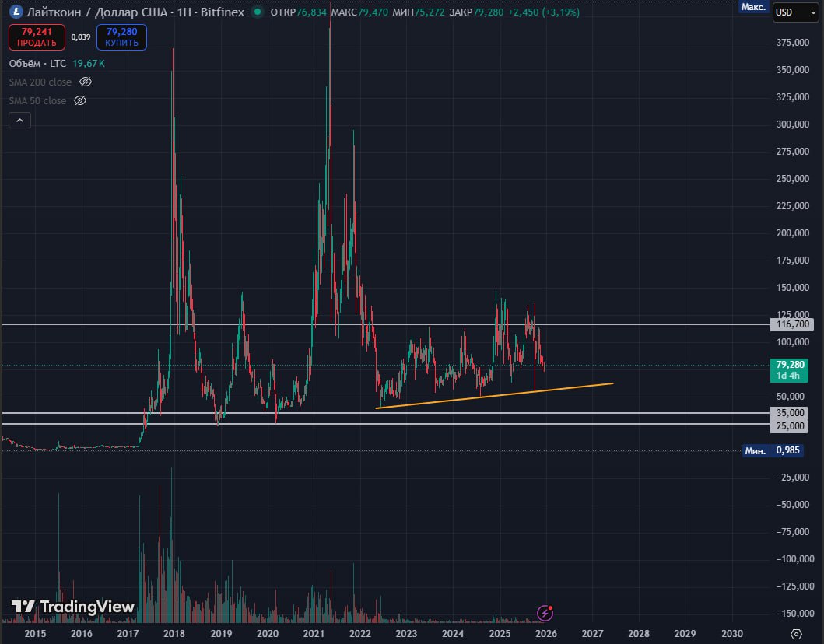
Task: Click the 116,700 horizontal line price label
Action: [788, 324]
